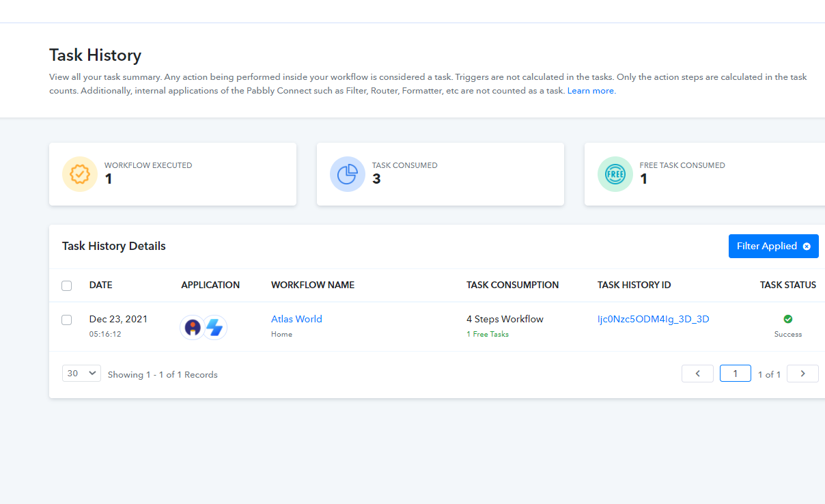Click the Filter Applied button

tap(774, 246)
